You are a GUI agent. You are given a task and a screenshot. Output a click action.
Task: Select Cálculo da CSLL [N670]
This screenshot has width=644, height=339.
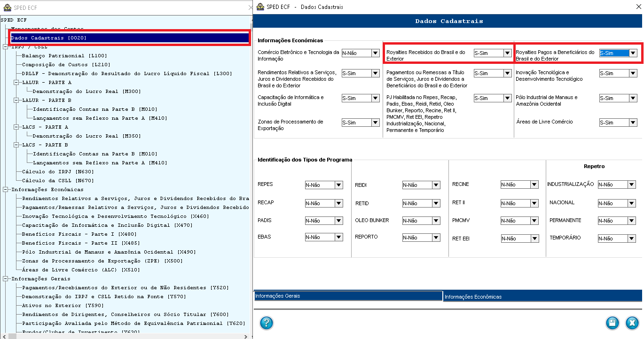(58, 180)
